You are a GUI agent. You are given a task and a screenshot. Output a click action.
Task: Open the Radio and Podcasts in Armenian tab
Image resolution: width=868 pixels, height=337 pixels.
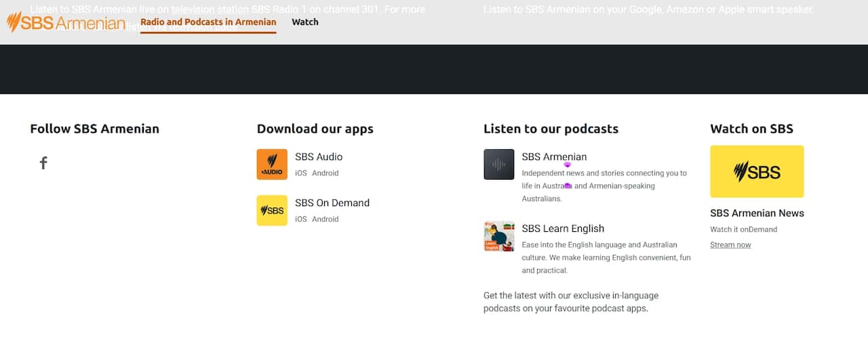(x=208, y=22)
